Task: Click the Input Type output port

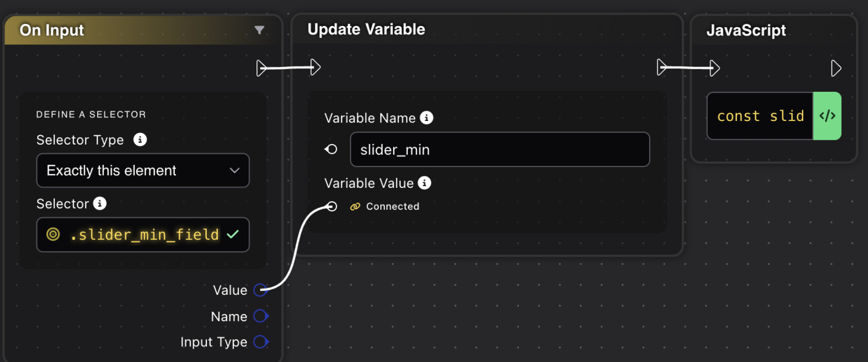Action: point(261,342)
